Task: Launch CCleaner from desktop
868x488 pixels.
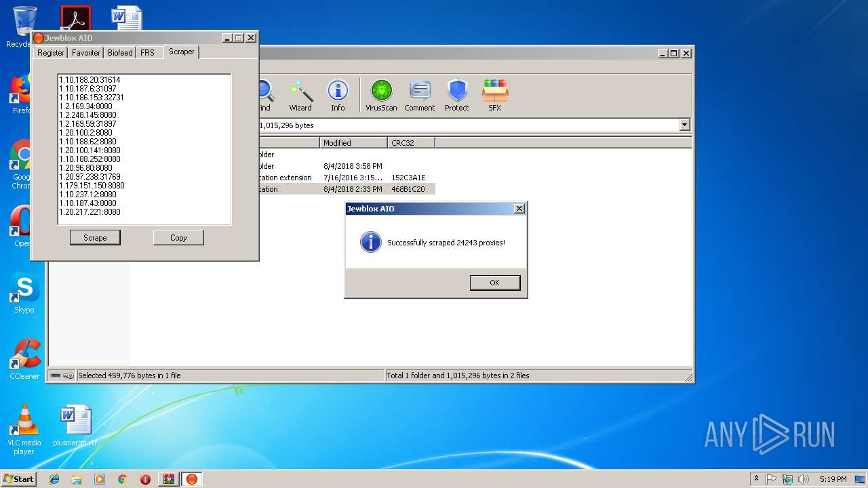Action: pyautogui.click(x=24, y=360)
